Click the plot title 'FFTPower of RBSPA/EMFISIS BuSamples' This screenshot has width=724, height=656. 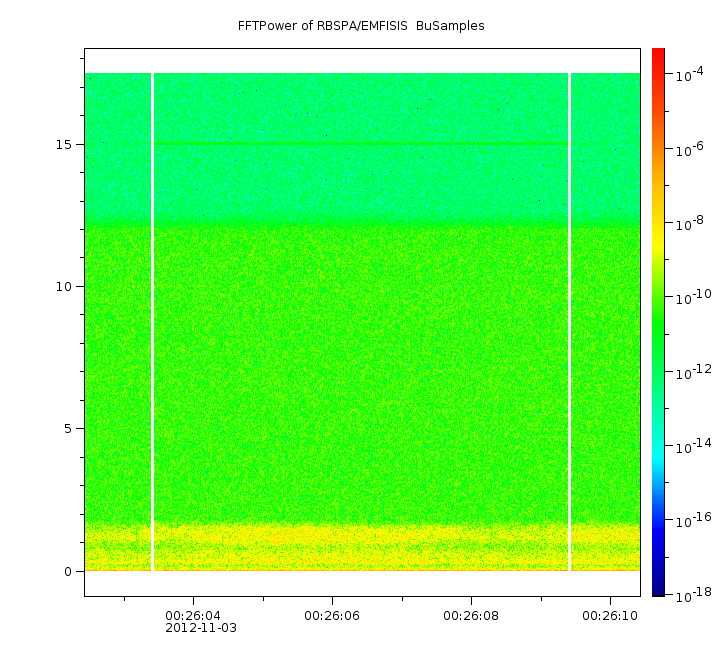coord(361,26)
